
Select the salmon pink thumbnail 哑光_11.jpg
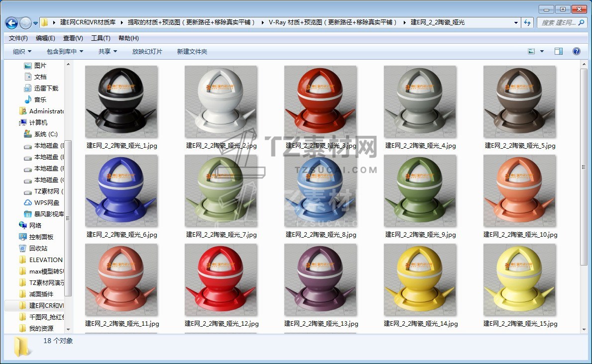point(121,279)
